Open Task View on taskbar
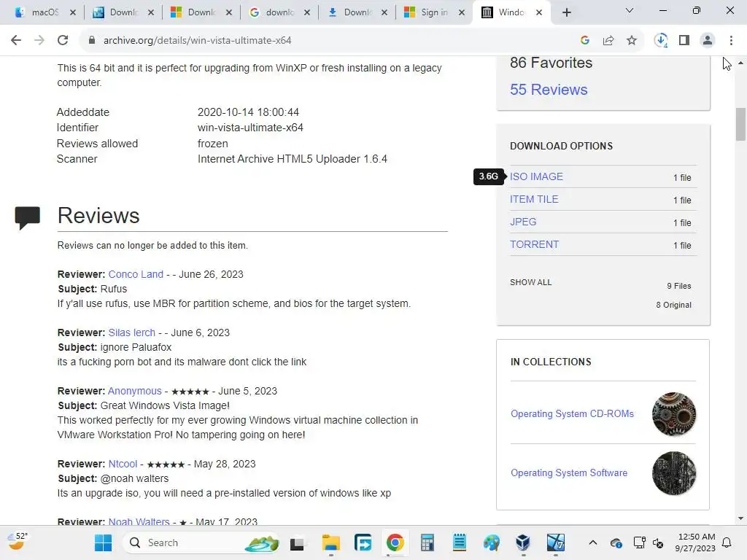 pos(298,542)
